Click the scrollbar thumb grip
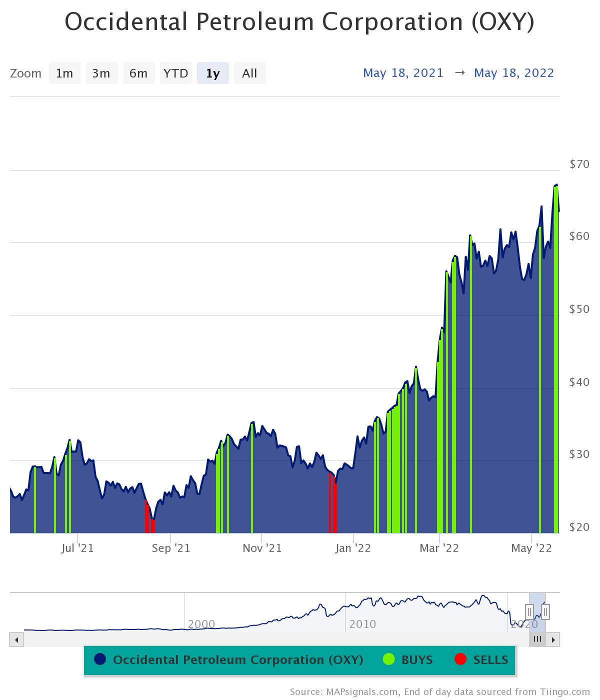Image resolution: width=600 pixels, height=700 pixels. pyautogui.click(x=537, y=639)
